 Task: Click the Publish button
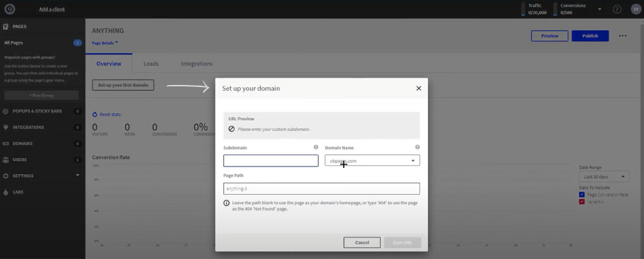[590, 36]
